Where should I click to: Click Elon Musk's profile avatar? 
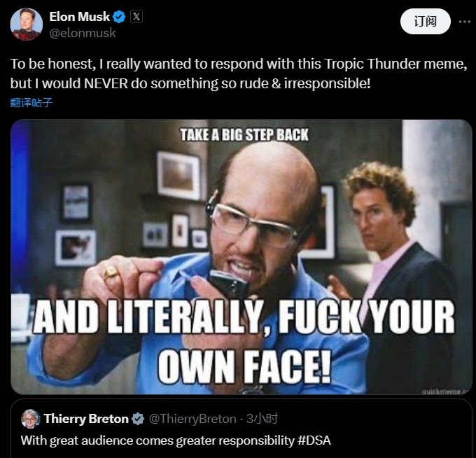point(26,25)
